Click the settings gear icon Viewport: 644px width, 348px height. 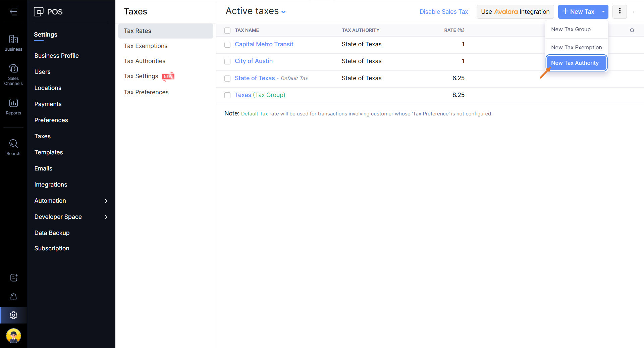click(13, 315)
